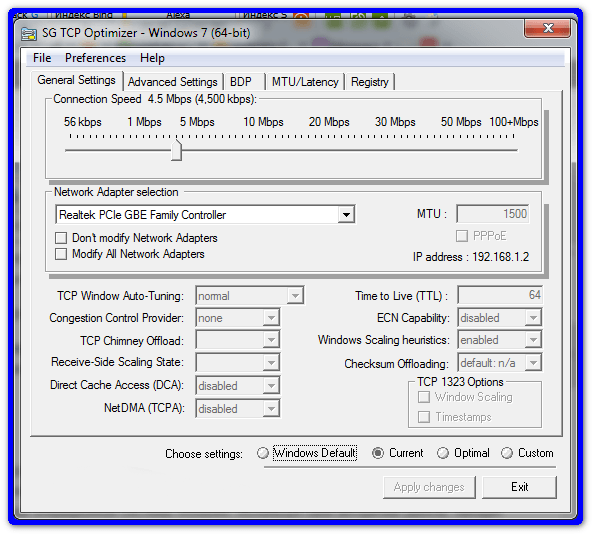The width and height of the screenshot is (592, 534).
Task: Switch to the General Settings tab
Action: pos(76,80)
